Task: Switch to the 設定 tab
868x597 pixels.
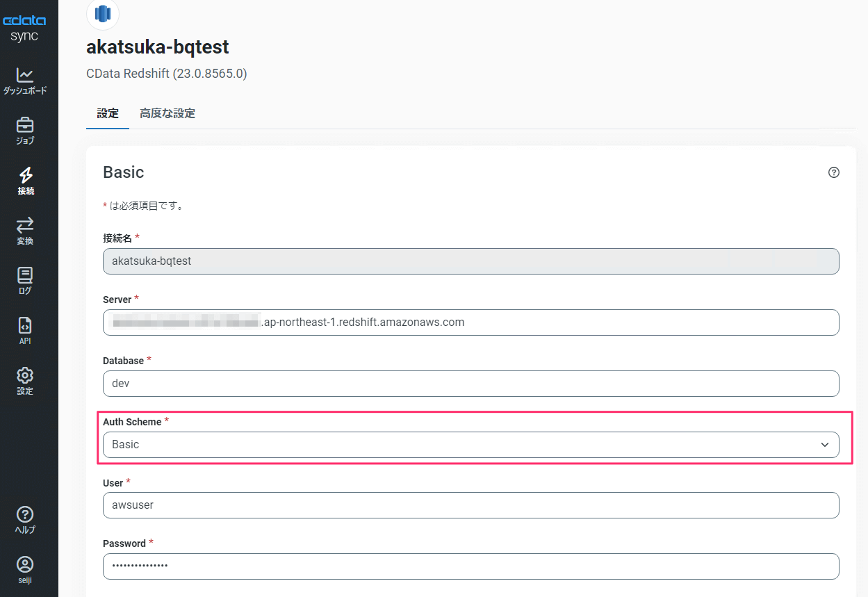Action: (108, 113)
